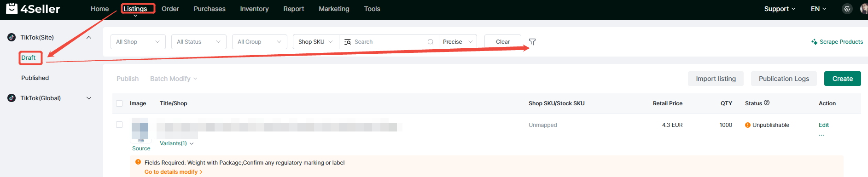Image resolution: width=868 pixels, height=177 pixels.
Task: Click the Unpublishable status text
Action: [x=771, y=125]
